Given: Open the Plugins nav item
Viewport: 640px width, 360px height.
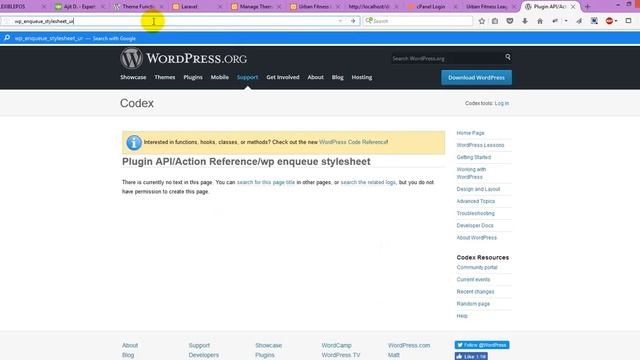Looking at the screenshot, I should (193, 77).
